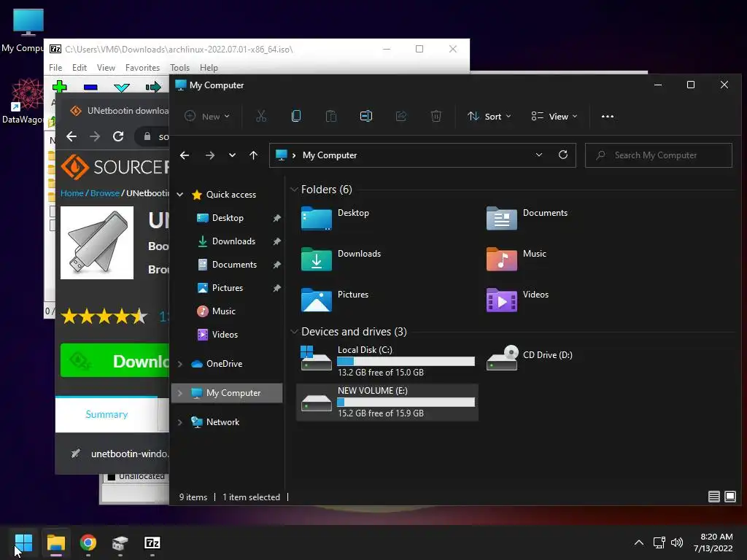Select the NEW VOLUME (E:) drive
Screen dimensions: 747x560
[387, 402]
